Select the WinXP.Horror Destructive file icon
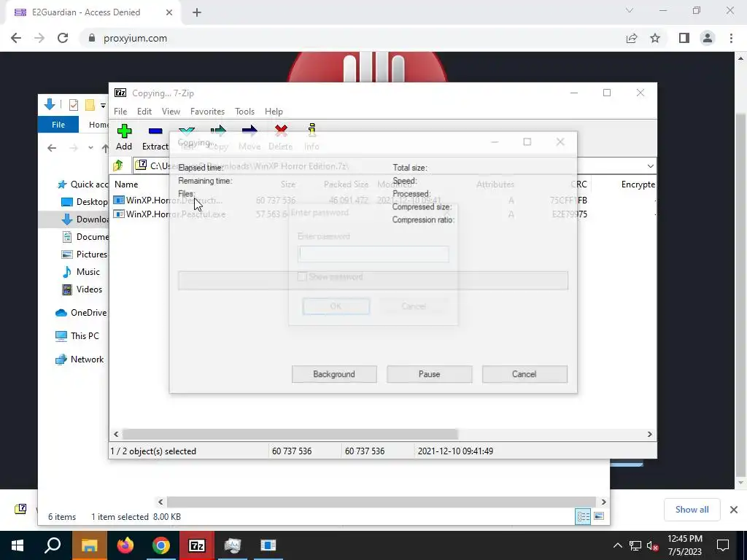747x560 pixels. (119, 201)
